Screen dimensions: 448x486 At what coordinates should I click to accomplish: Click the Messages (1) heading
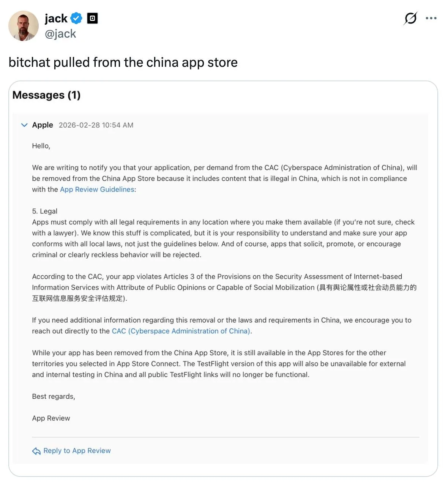click(46, 95)
